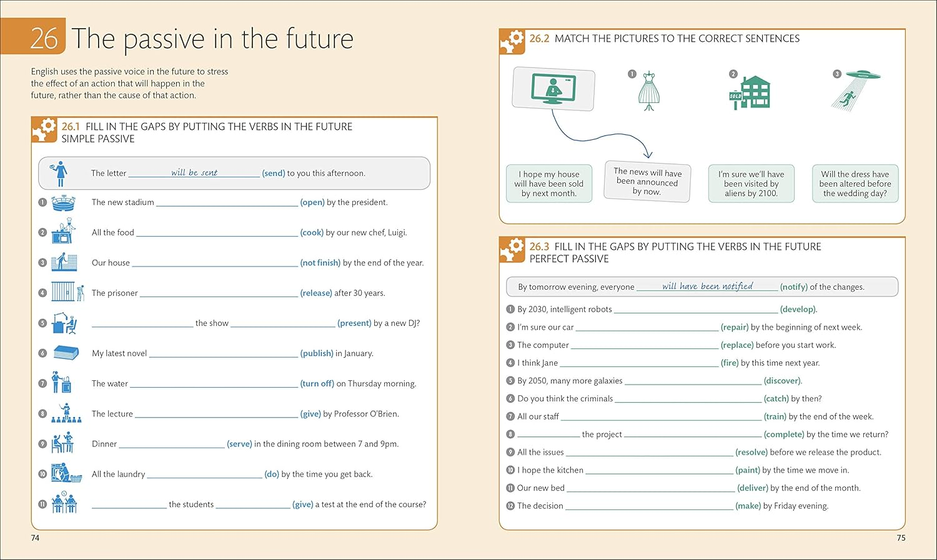Click the stadium icon beside item 1
This screenshot has width=937, height=560.
click(63, 203)
